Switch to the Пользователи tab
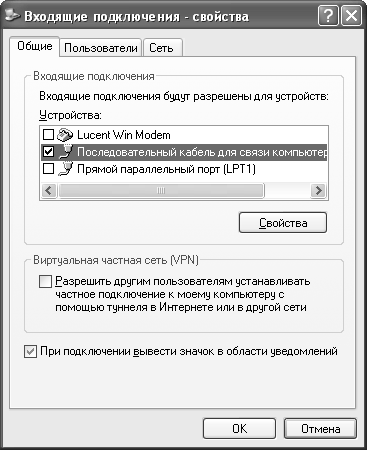The image size is (367, 450). point(101,48)
